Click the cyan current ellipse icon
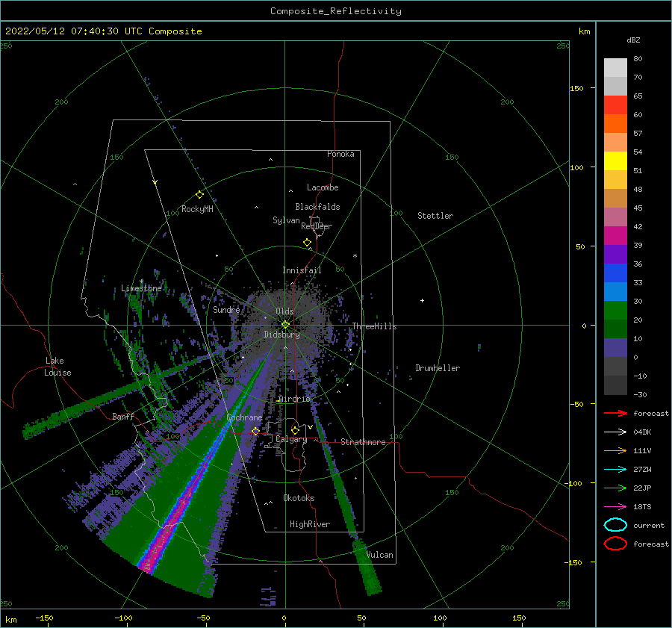 615,525
